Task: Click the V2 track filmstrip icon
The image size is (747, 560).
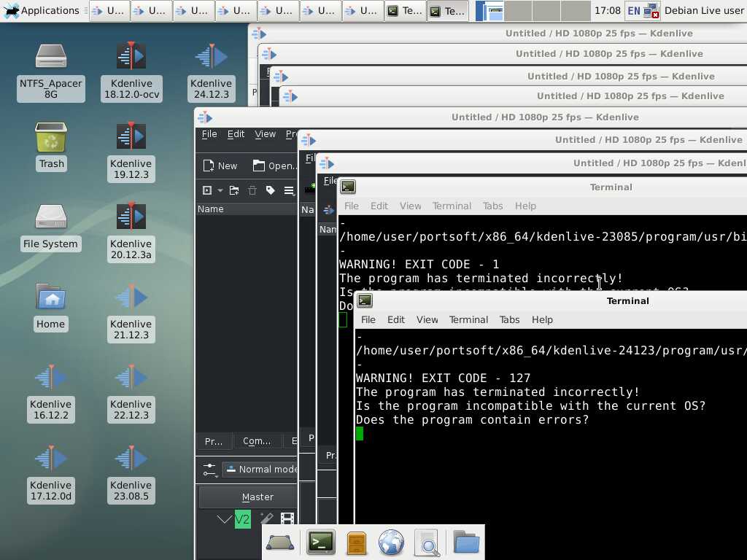Action: [x=287, y=518]
